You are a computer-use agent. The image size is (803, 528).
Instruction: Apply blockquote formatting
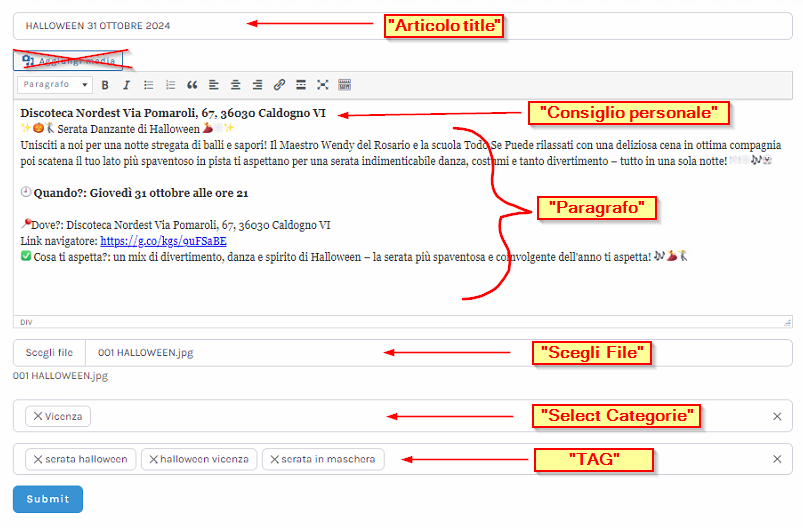click(x=192, y=85)
